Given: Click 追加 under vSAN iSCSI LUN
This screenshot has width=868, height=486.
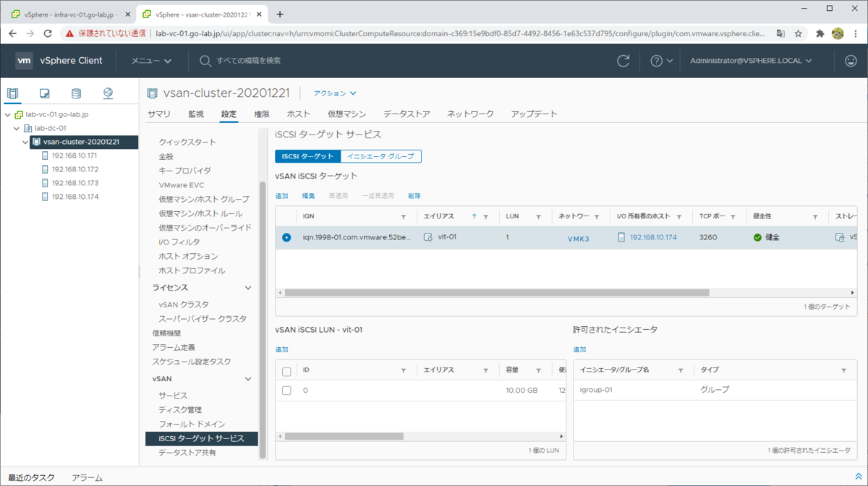Looking at the screenshot, I should tap(282, 349).
